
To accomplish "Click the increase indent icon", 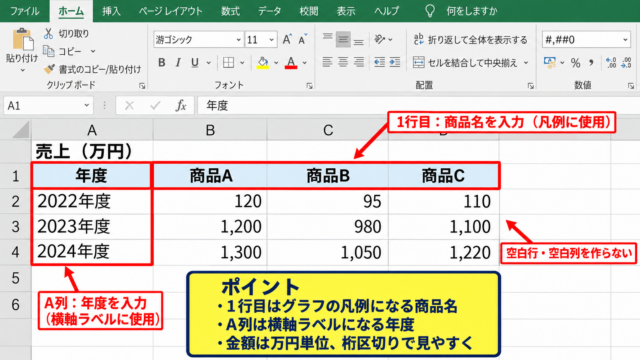I will pos(395,62).
